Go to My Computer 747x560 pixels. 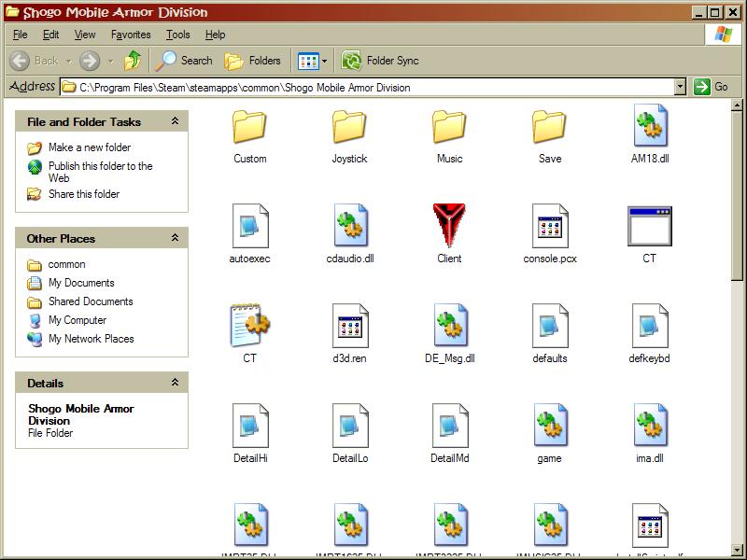tap(66, 320)
